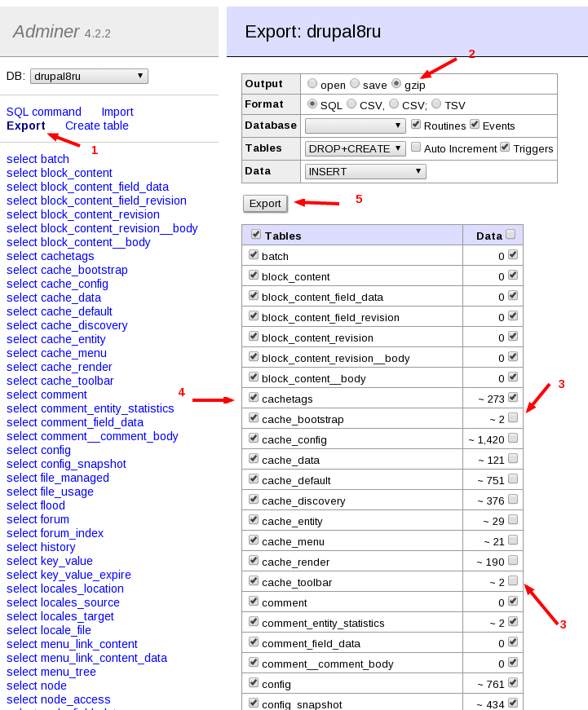This screenshot has height=710, width=588.
Task: Open the SQL command link
Action: [44, 112]
